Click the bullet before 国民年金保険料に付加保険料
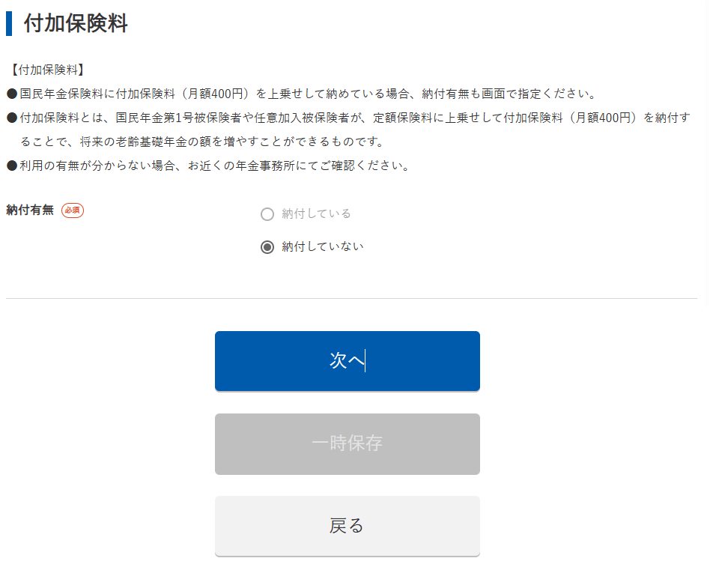Image resolution: width=710 pixels, height=588 pixels. (12, 94)
